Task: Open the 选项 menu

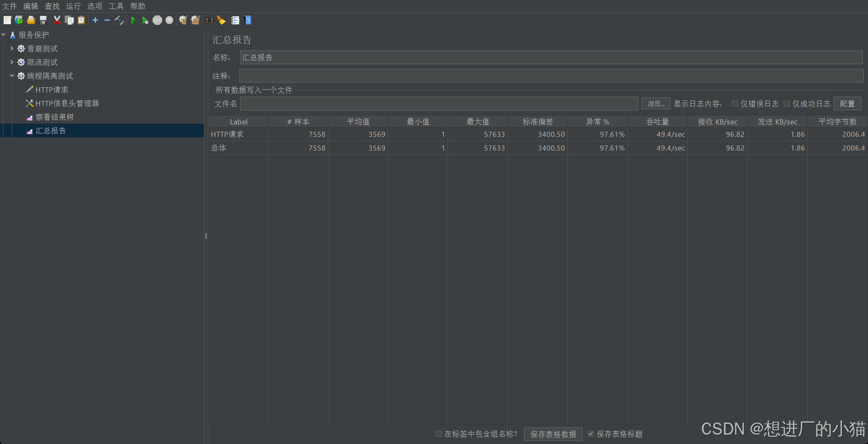Action: (95, 6)
